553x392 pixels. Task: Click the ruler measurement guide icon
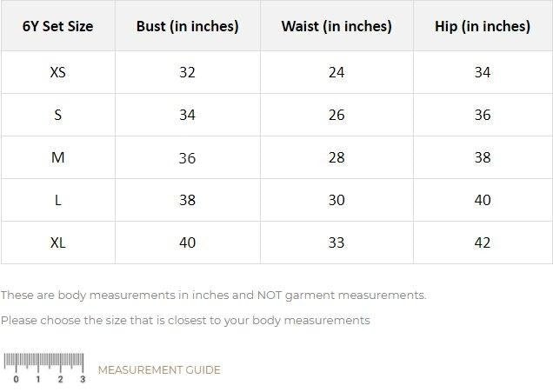43,368
